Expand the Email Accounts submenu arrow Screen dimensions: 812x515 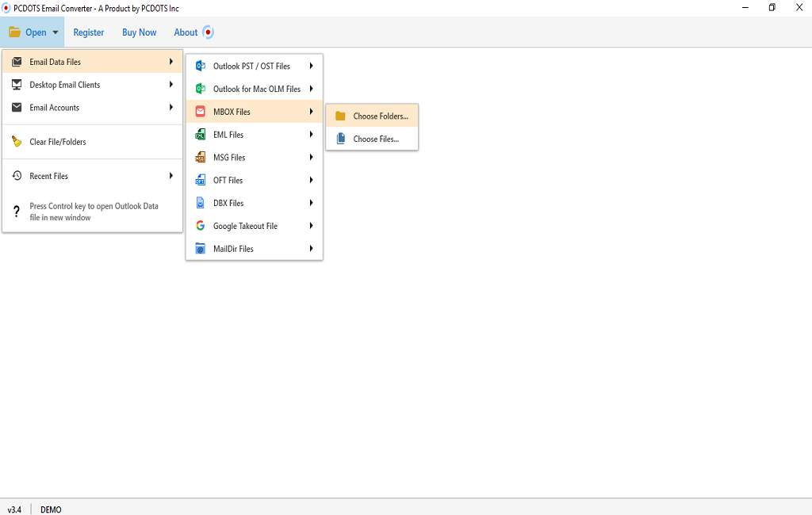click(171, 107)
